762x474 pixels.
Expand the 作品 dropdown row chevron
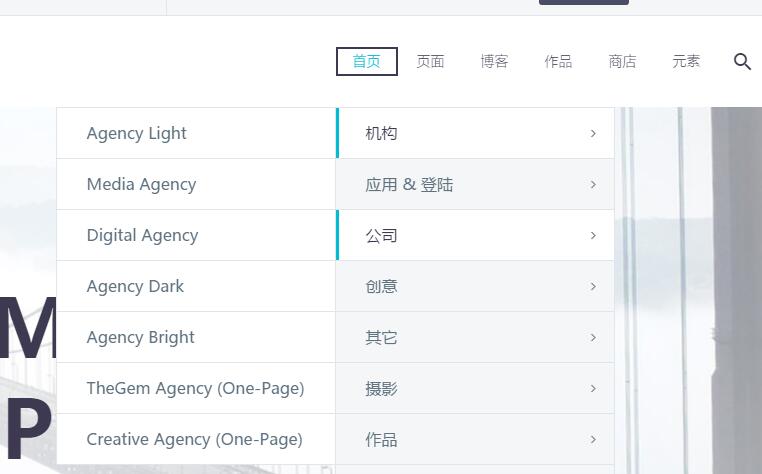pyautogui.click(x=593, y=439)
